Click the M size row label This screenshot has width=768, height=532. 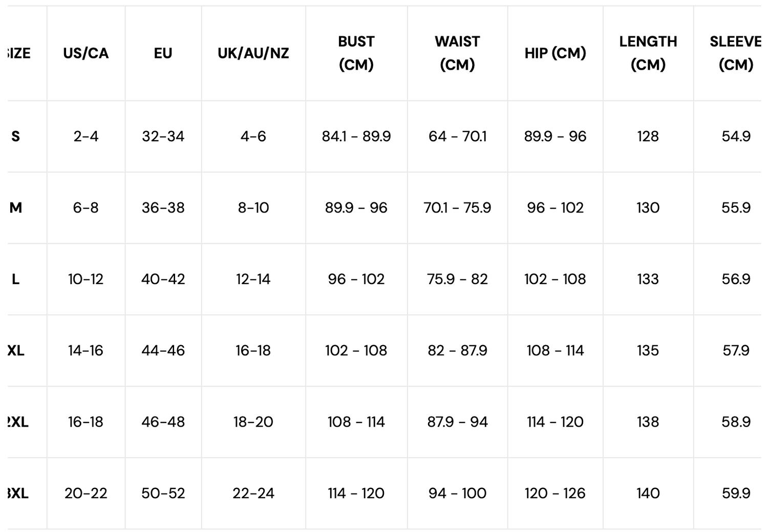(16, 208)
